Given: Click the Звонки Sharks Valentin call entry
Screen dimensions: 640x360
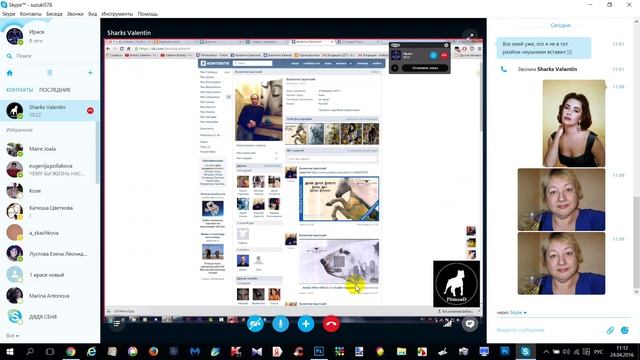Looking at the screenshot, I should pos(547,69).
